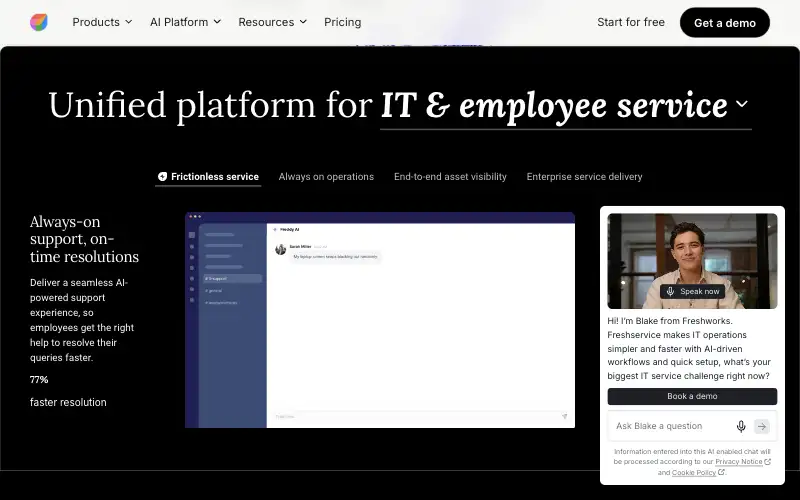Click the send arrow icon in chat
The image size is (800, 500).
point(762,427)
